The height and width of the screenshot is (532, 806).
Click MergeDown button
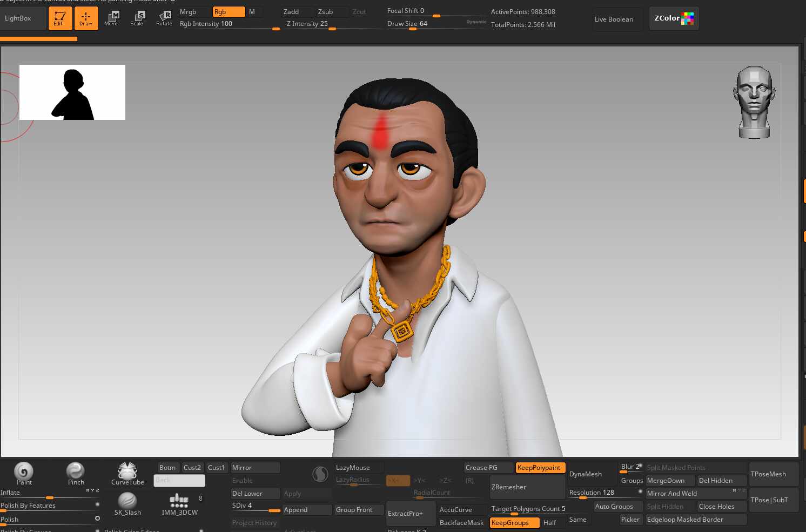click(670, 481)
